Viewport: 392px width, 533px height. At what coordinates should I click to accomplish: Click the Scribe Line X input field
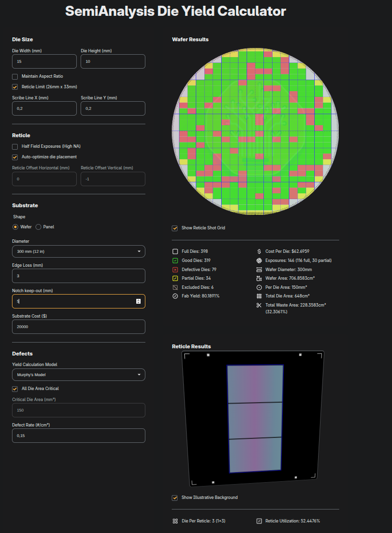45,108
